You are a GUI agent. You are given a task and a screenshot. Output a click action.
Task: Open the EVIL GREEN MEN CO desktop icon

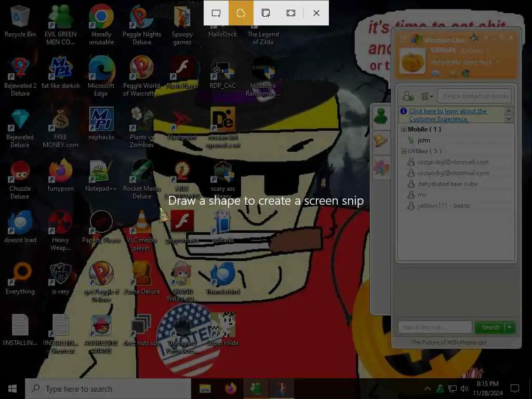60,24
